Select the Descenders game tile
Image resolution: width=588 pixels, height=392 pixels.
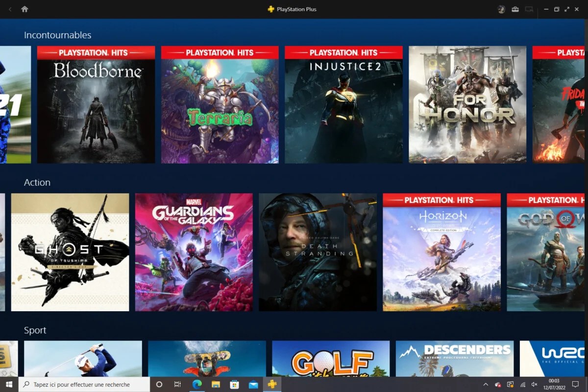point(455,359)
